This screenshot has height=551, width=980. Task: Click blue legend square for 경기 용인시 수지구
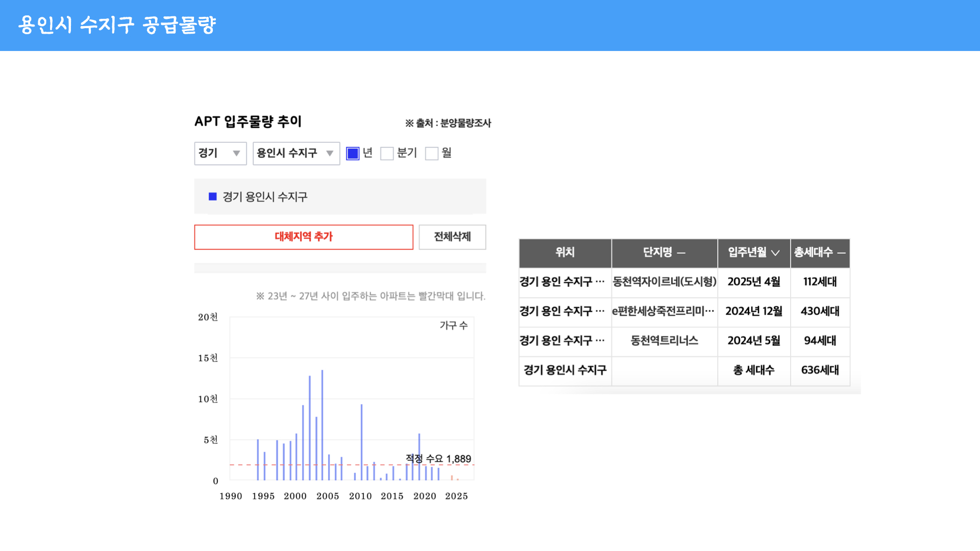point(213,197)
